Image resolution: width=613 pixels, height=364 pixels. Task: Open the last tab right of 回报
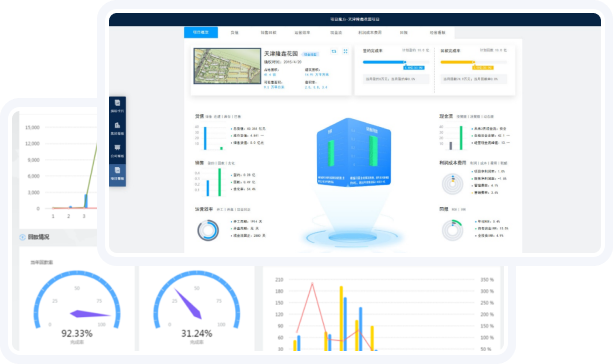click(437, 33)
